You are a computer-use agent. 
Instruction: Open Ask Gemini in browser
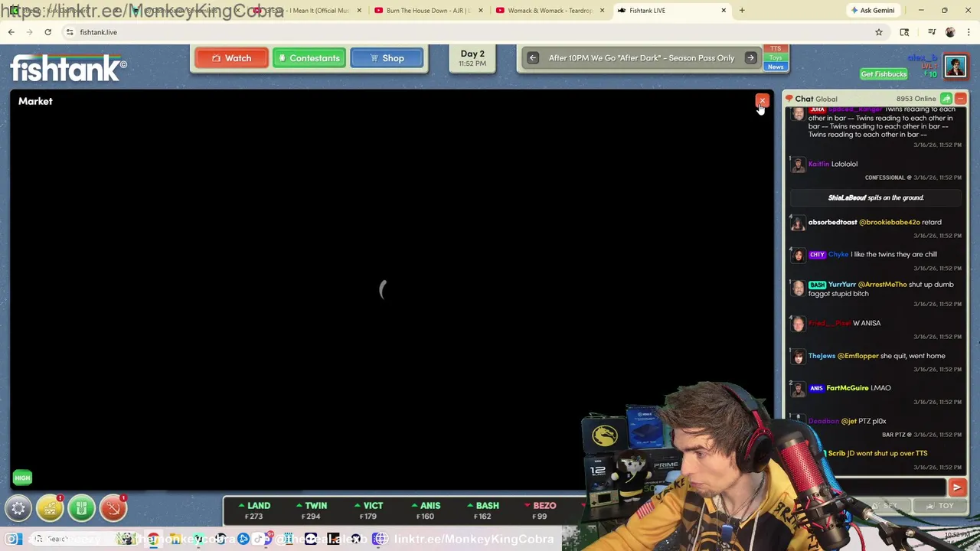tap(872, 11)
